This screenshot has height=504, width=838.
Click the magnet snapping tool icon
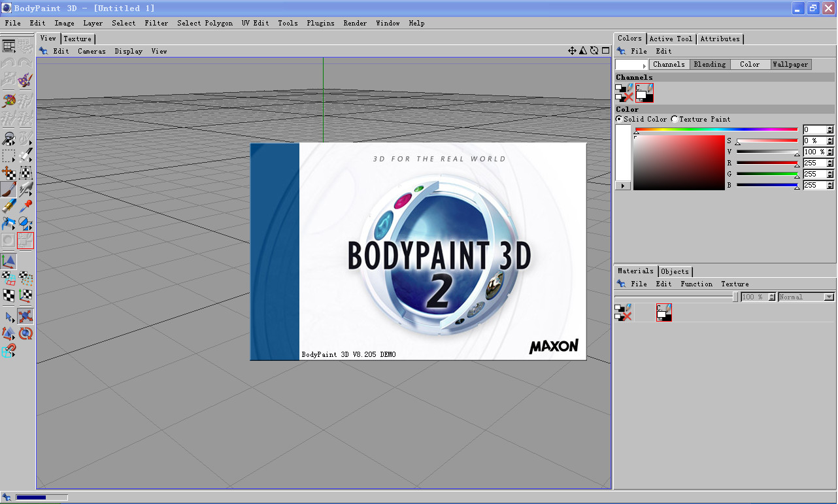click(x=8, y=352)
